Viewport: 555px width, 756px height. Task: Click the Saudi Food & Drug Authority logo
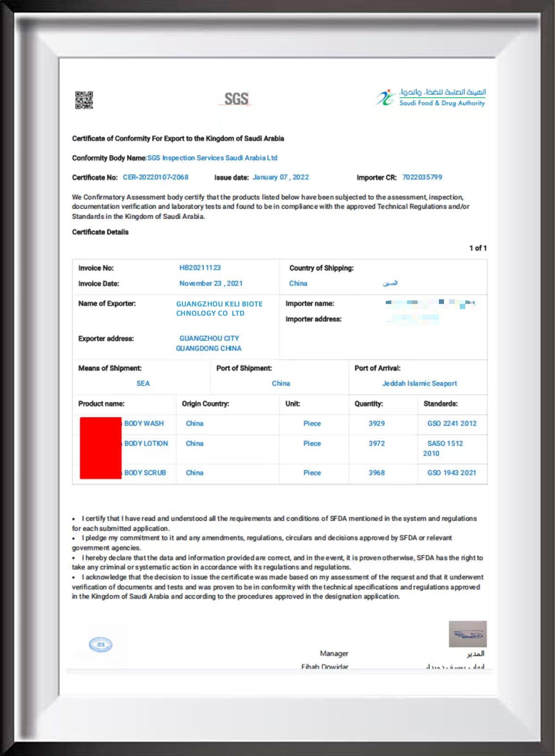tap(431, 98)
